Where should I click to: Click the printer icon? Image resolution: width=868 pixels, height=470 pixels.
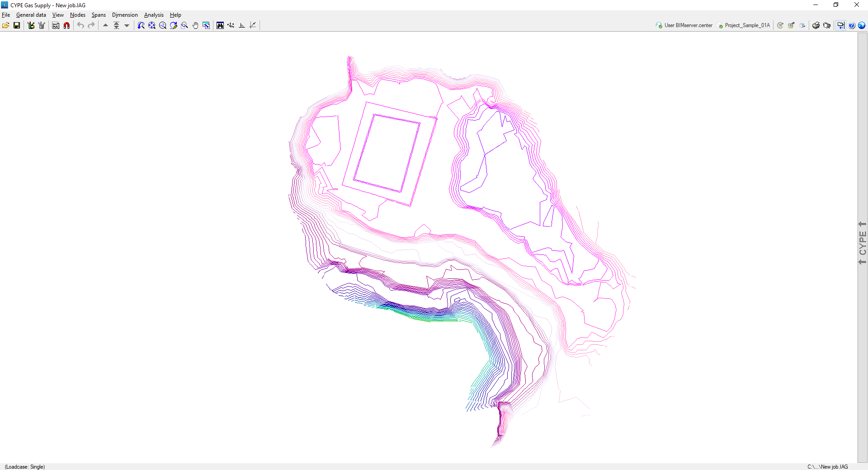(816, 25)
